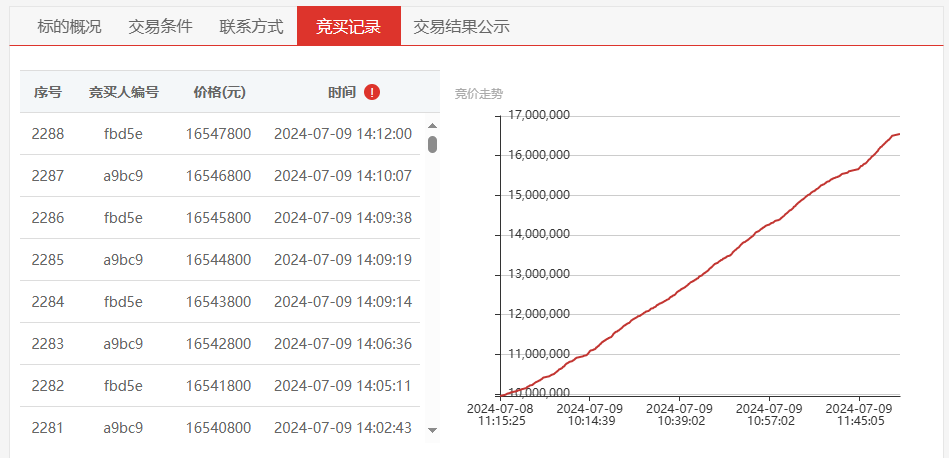The image size is (949, 458).
Task: Click the scroll up arrow of bid list
Action: tap(432, 126)
